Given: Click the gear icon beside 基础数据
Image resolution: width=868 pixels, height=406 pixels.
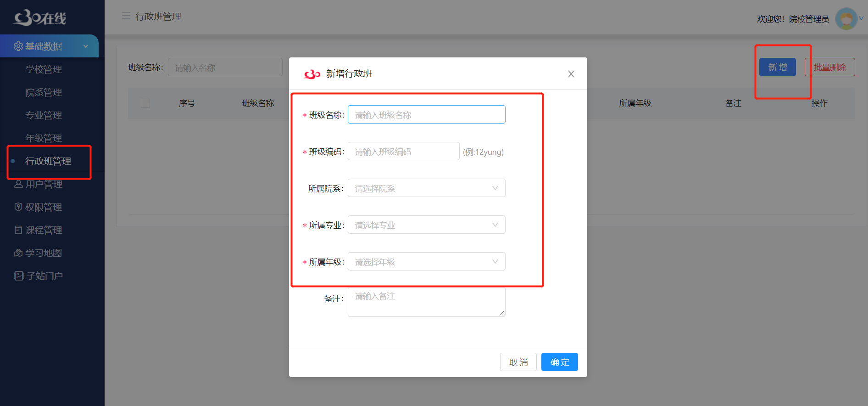Looking at the screenshot, I should tap(18, 46).
